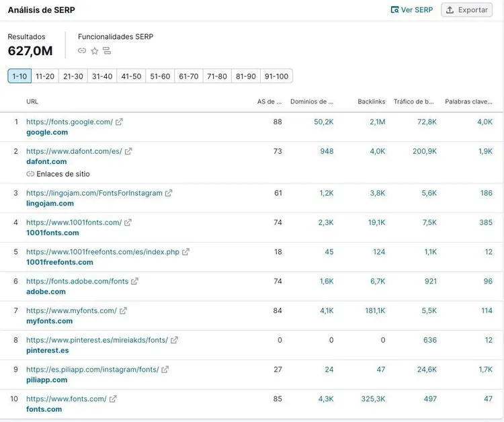Switch to results page 21-30

[x=73, y=76]
